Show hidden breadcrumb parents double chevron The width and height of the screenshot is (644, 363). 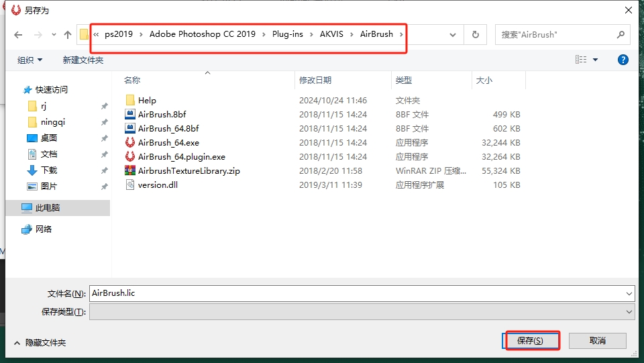click(96, 34)
